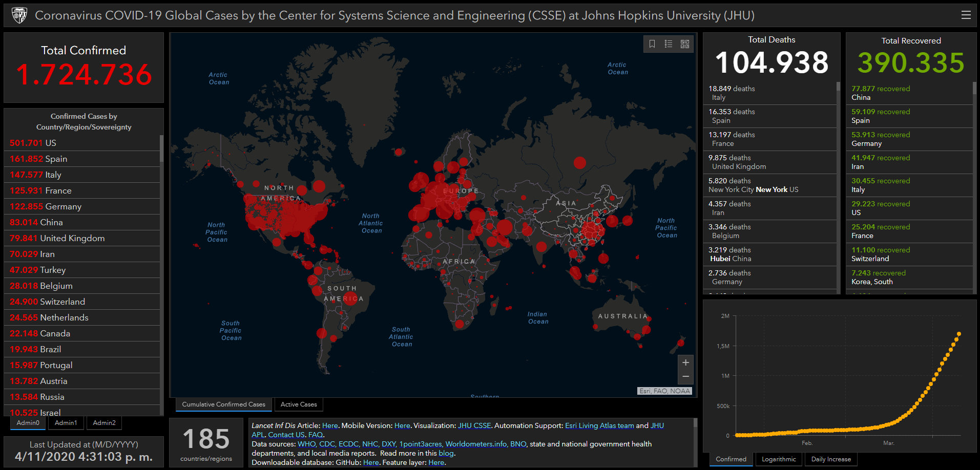This screenshot has width=980, height=470.
Task: Zoom out on the map
Action: pyautogui.click(x=685, y=377)
